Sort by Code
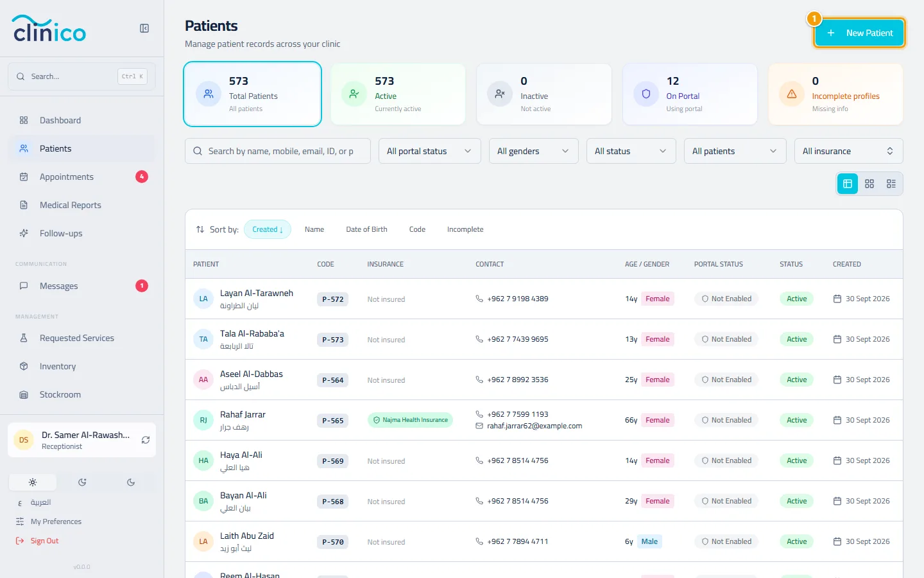Viewport: 924px width, 578px height. (x=417, y=229)
